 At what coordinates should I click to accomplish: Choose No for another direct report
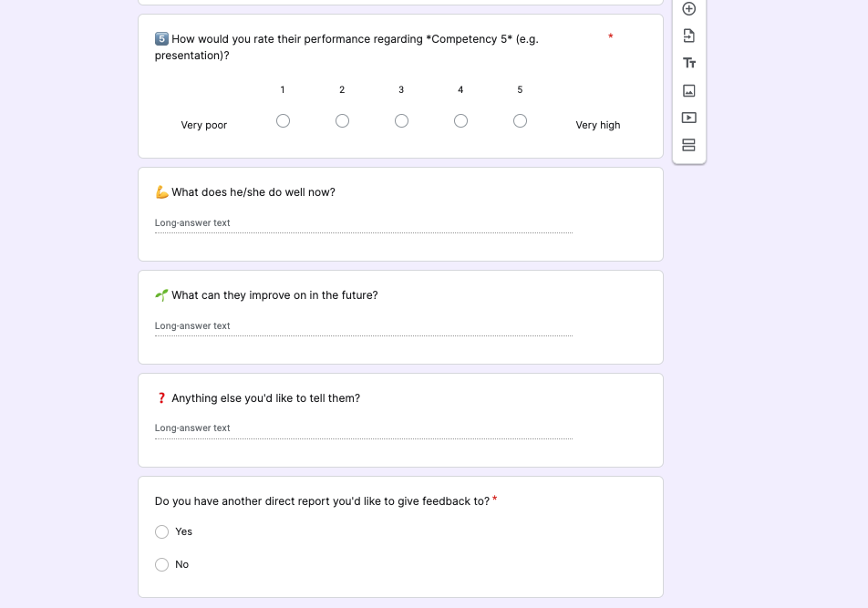[x=162, y=564]
